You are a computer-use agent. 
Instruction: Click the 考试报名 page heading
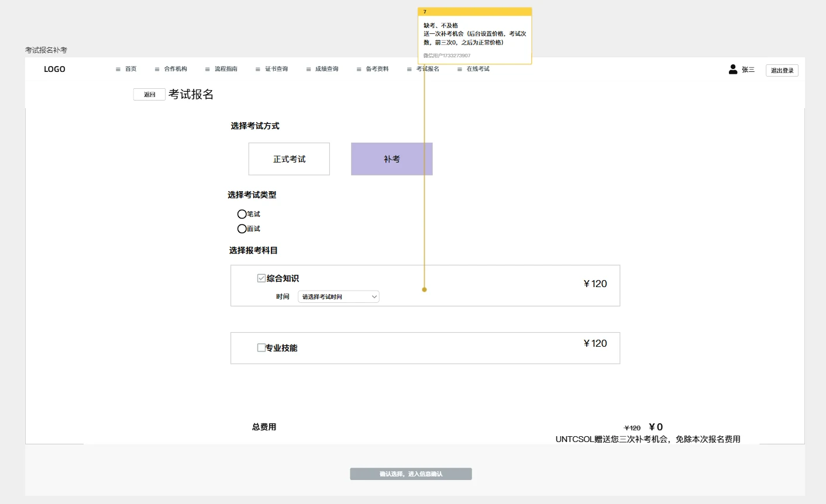(x=191, y=94)
